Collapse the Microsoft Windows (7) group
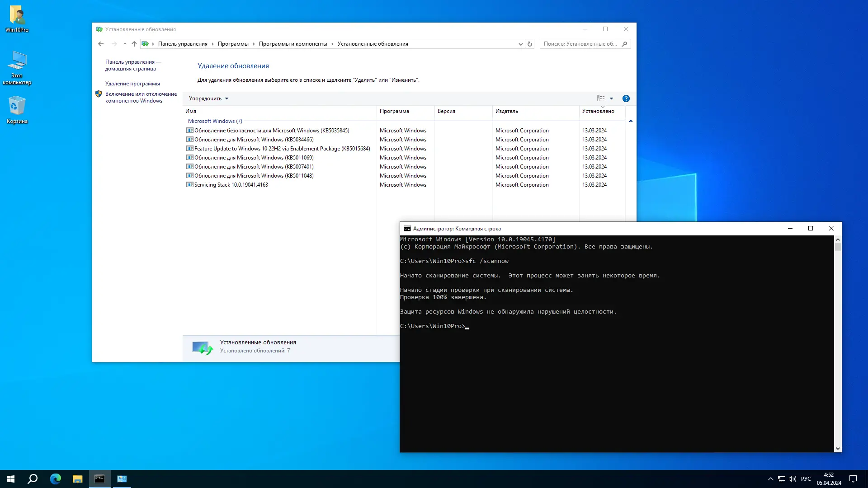Screen dimensions: 868x488 coord(631,121)
